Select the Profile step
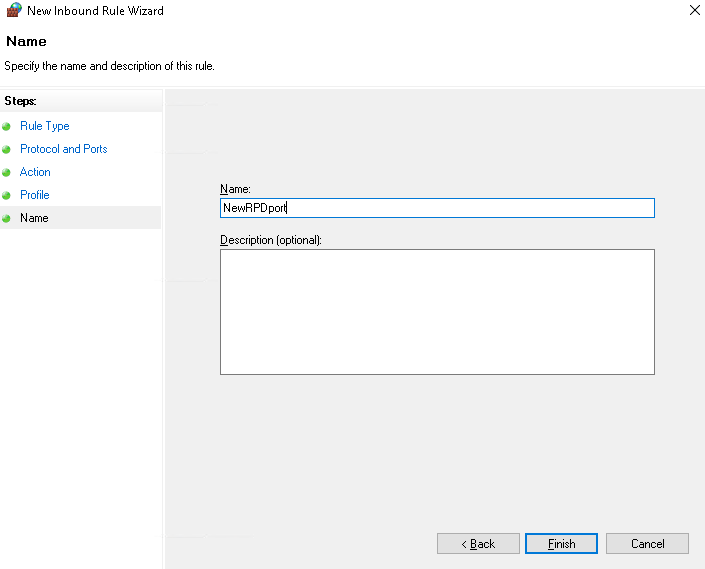 (35, 195)
